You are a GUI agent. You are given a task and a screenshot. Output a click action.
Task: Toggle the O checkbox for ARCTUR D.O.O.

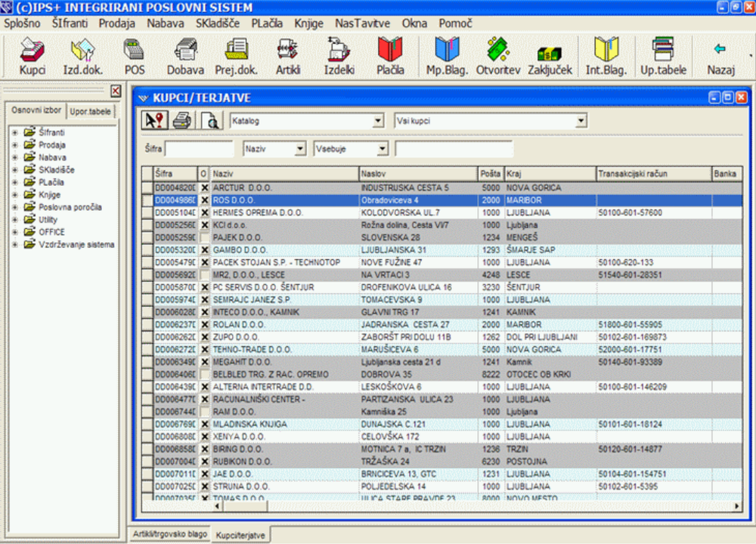(x=204, y=187)
